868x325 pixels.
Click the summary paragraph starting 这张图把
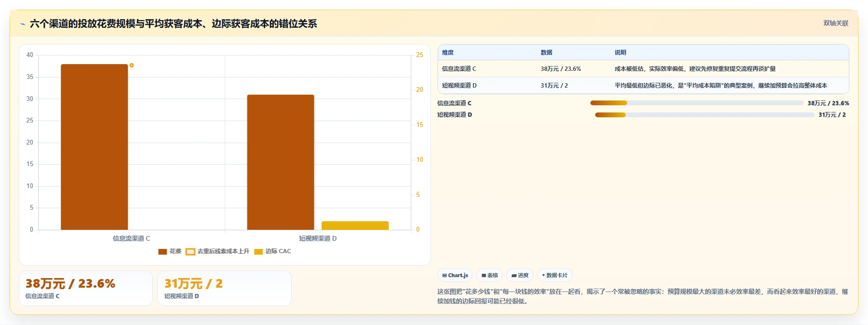pos(643,296)
